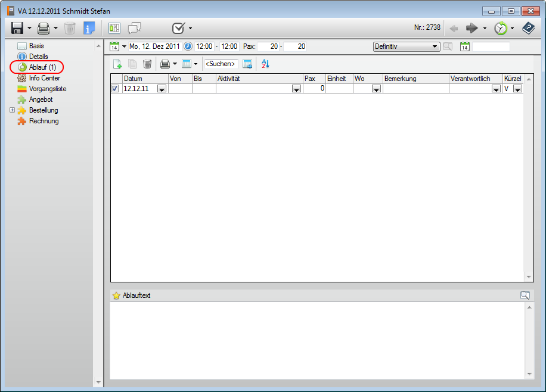Open the Definitiv status dropdown

pyautogui.click(x=435, y=46)
